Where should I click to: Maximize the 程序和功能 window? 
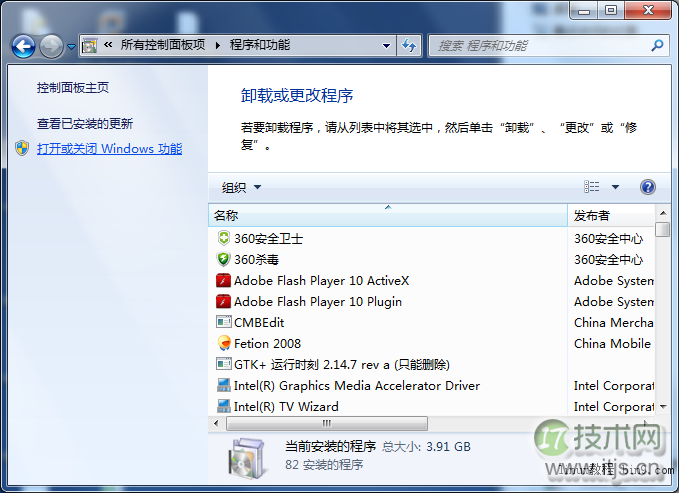(611, 10)
